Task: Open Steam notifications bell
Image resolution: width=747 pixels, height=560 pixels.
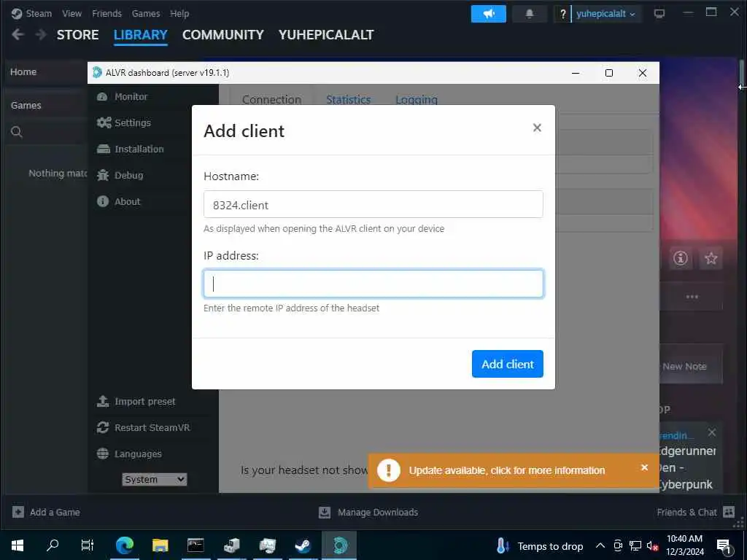Action: point(530,14)
